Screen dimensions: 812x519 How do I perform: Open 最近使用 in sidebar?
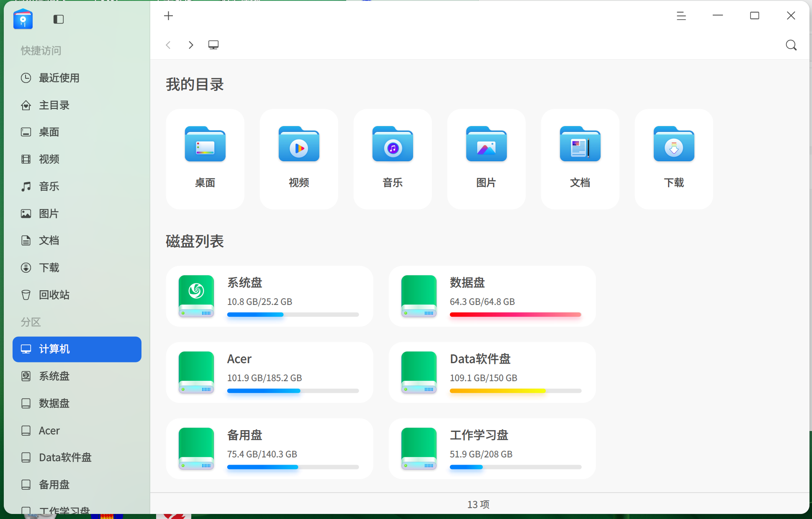pos(77,78)
